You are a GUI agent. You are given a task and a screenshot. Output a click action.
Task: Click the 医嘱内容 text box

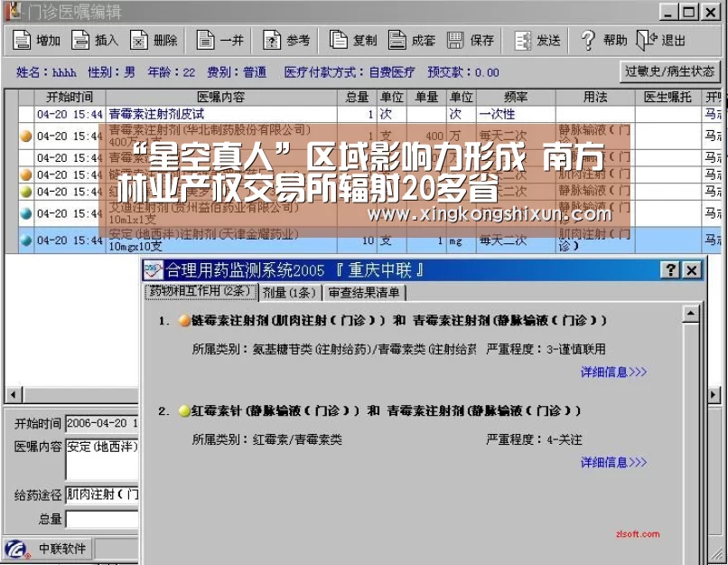(102, 459)
